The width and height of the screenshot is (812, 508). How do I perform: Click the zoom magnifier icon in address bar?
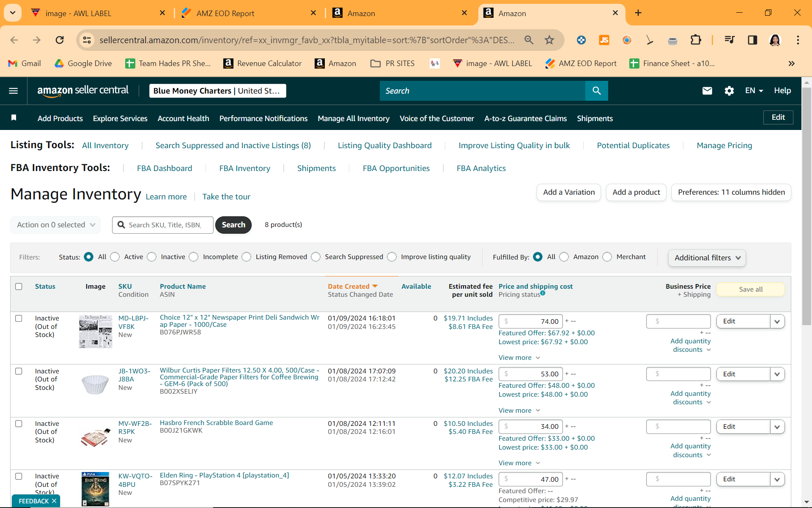(x=529, y=40)
